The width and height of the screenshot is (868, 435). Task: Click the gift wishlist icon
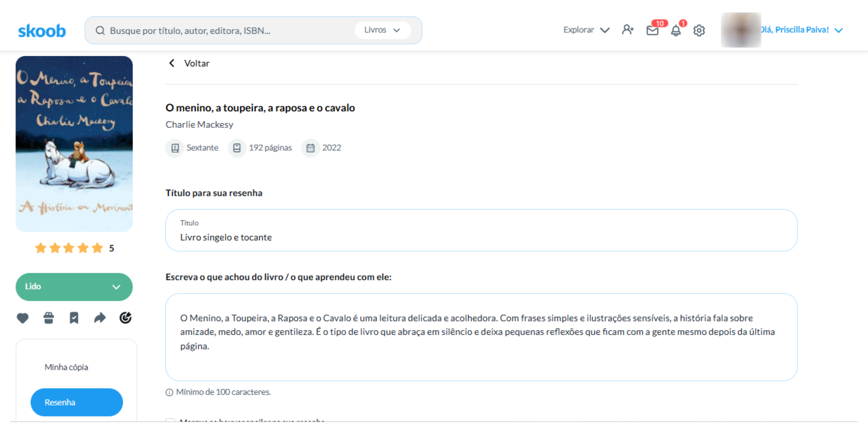click(x=49, y=318)
